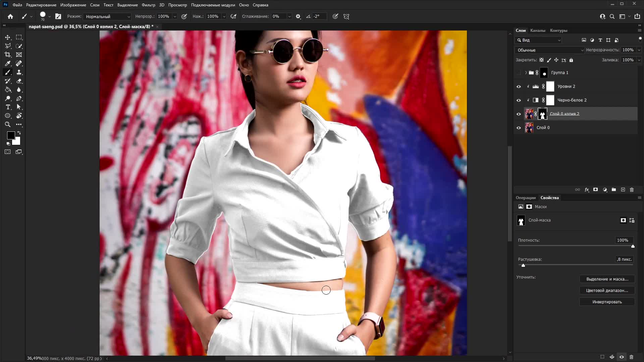Click the foreground color swatch
Viewport: 644px width, 362px height.
click(11, 135)
